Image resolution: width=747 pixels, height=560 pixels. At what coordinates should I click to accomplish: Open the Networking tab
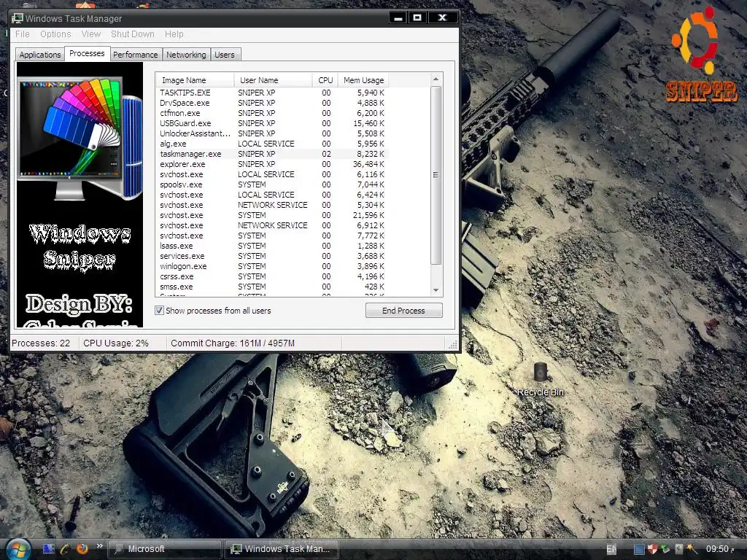click(186, 55)
